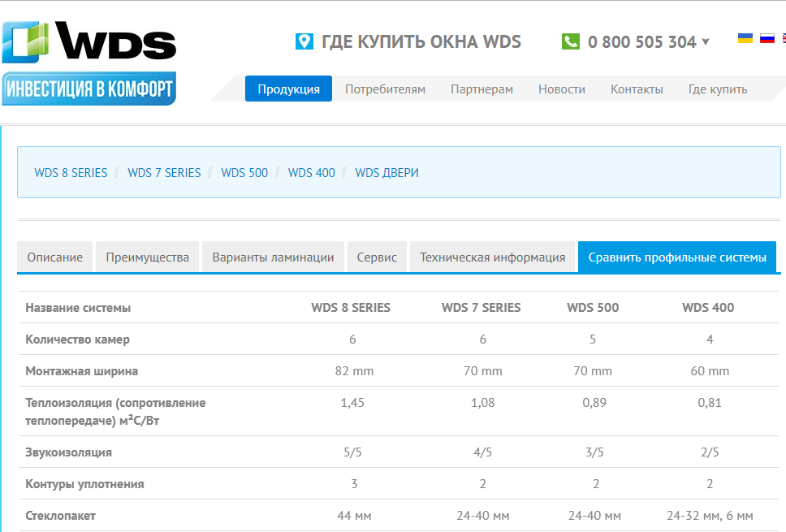Click Стеклопакет row label
Viewport: 786px width, 532px height.
coord(61,516)
